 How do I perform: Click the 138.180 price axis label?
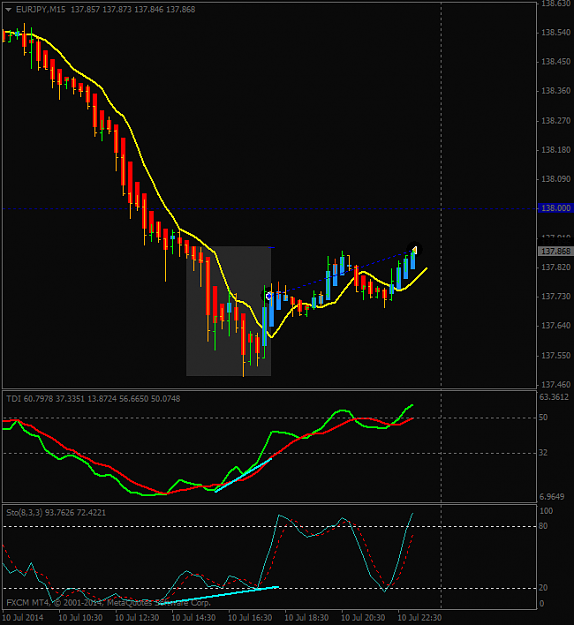click(556, 150)
